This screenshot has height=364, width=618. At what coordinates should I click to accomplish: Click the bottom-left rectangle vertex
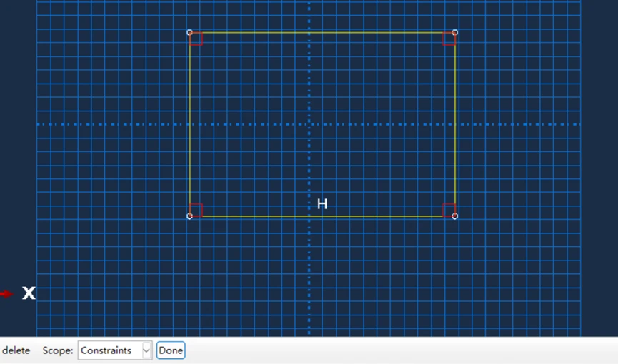(x=189, y=216)
